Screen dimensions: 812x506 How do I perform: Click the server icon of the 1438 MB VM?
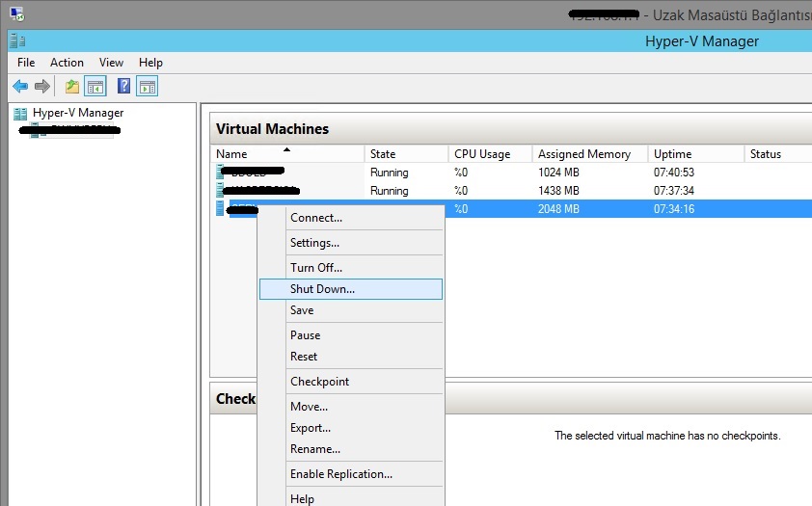[x=220, y=190]
